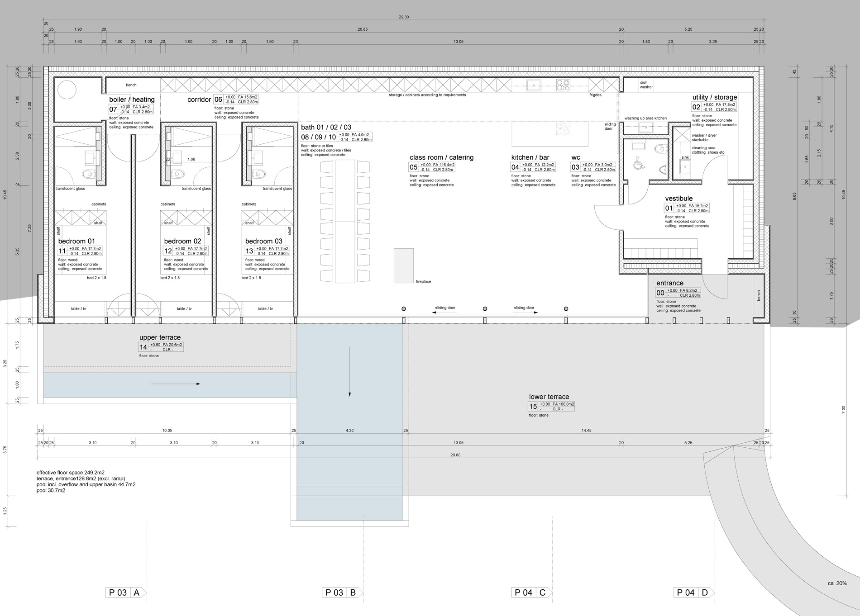Select the left-pointing sliding door arrow

427,313
